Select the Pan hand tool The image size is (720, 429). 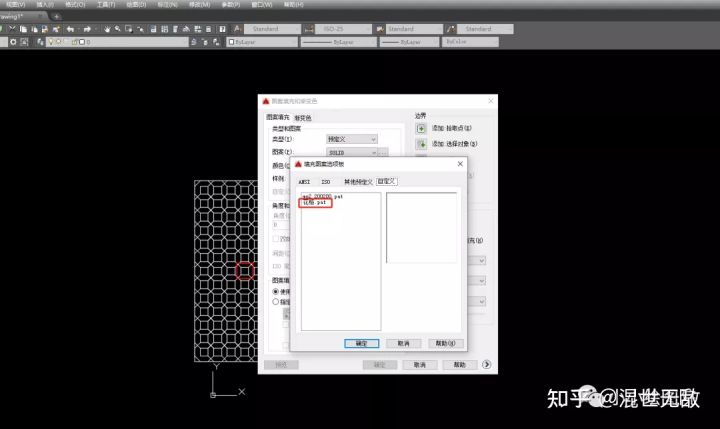[x=107, y=29]
